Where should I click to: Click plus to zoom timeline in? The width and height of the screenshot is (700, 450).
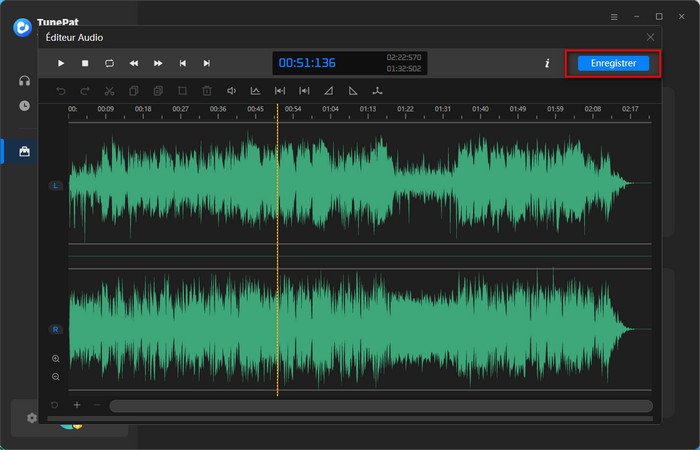coord(77,405)
